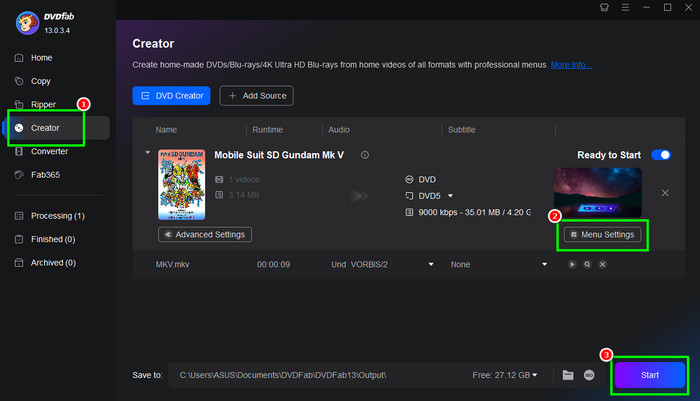Open the DVD5 output size dropdown
Screen dimensions: 700x401
tap(450, 196)
